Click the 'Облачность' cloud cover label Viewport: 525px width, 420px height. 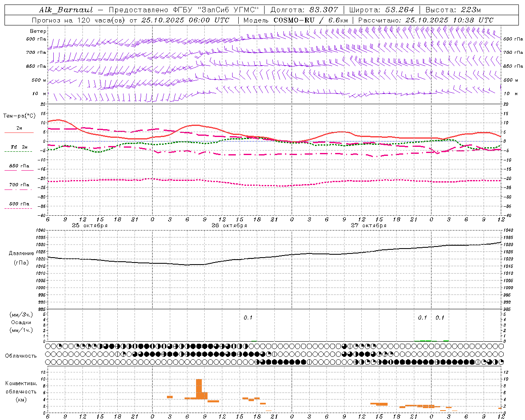coord(21,356)
